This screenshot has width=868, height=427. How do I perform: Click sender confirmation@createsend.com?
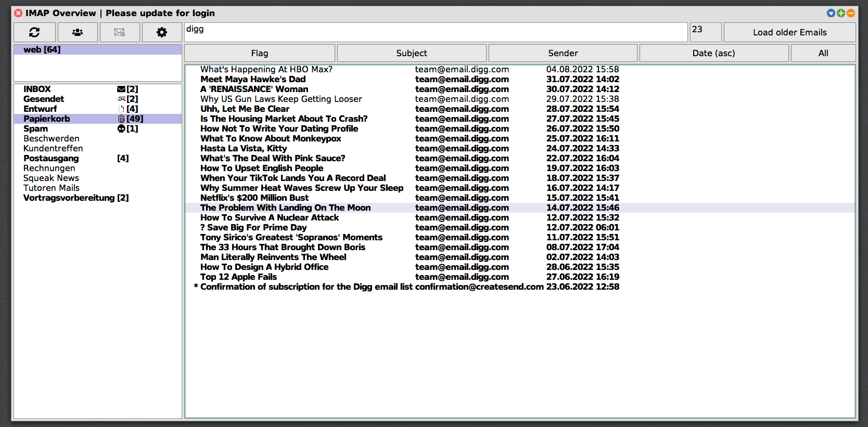(479, 287)
